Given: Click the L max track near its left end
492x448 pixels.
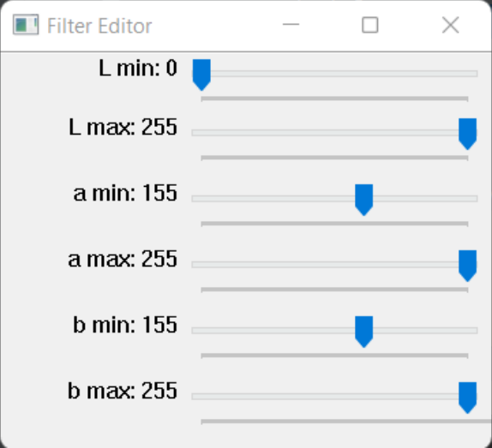Looking at the screenshot, I should (x=207, y=133).
